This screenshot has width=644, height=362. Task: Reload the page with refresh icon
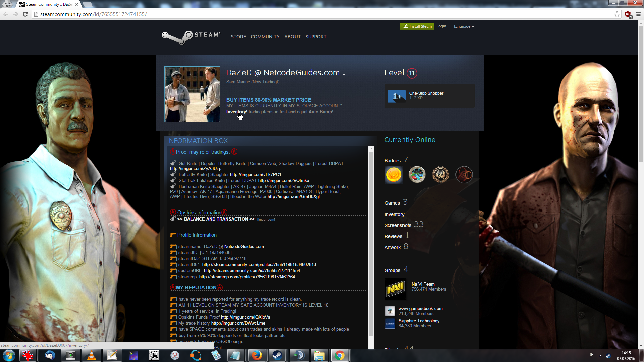coord(25,14)
